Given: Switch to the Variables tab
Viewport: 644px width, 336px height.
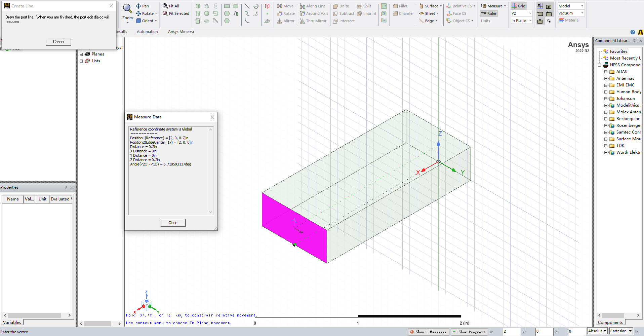Looking at the screenshot, I should coord(12,322).
